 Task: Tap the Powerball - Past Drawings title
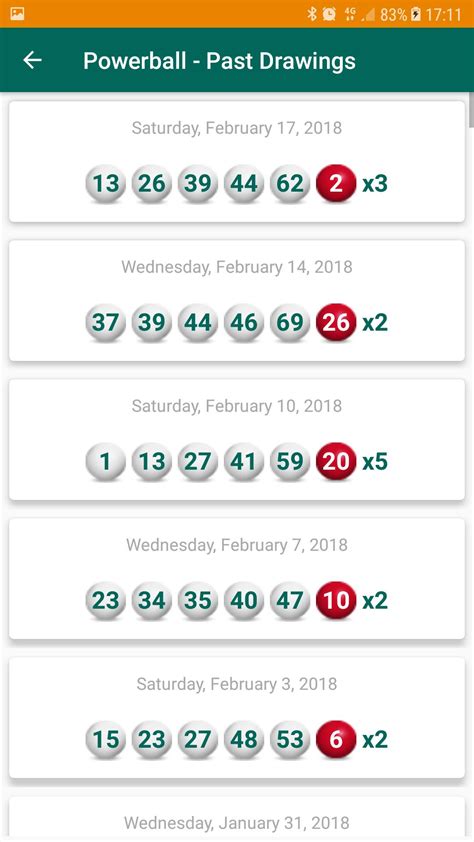219,61
